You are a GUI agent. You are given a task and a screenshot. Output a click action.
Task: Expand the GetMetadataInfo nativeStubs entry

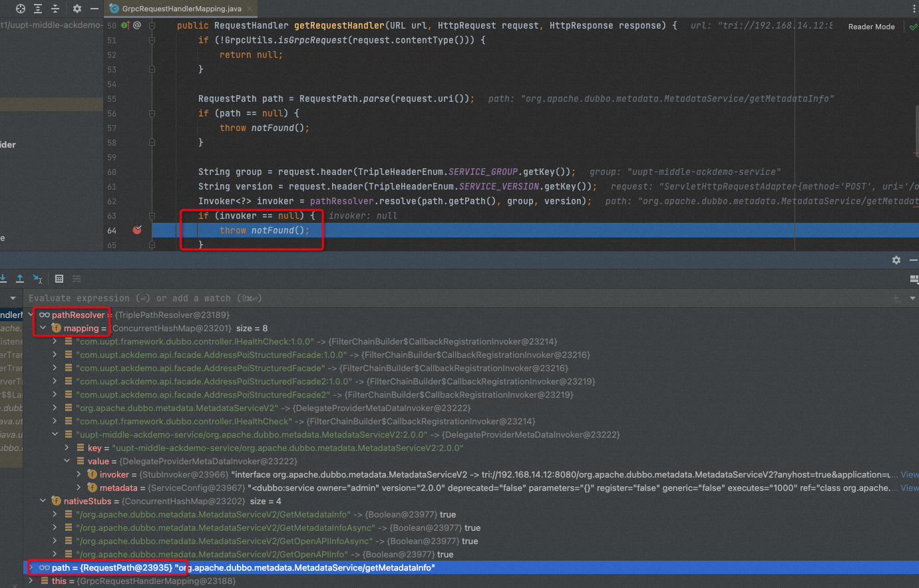(55, 514)
